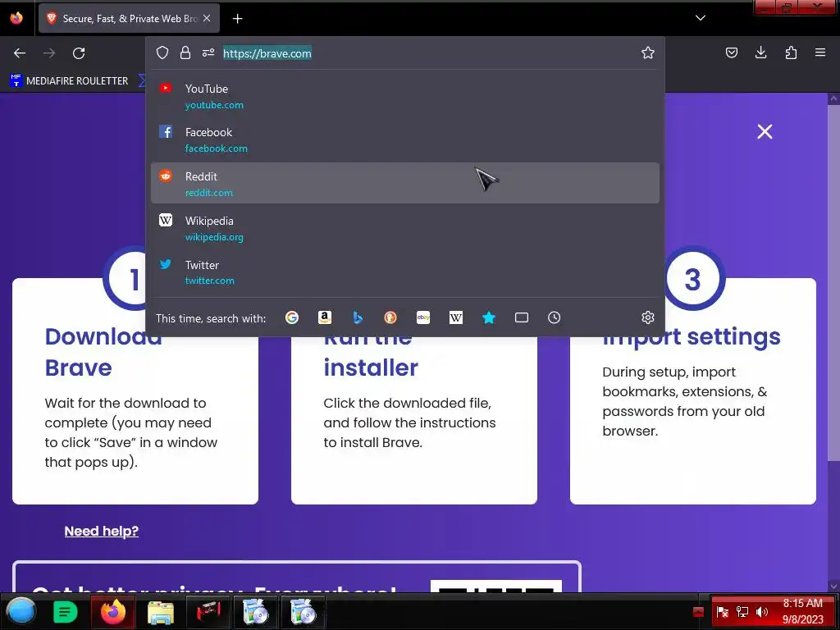This screenshot has height=630, width=840.
Task: Go back one page
Action: tap(20, 53)
